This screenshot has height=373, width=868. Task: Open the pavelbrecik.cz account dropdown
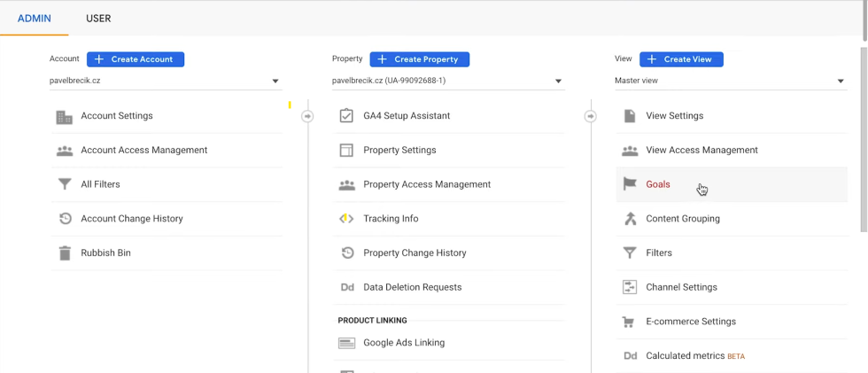pyautogui.click(x=166, y=82)
